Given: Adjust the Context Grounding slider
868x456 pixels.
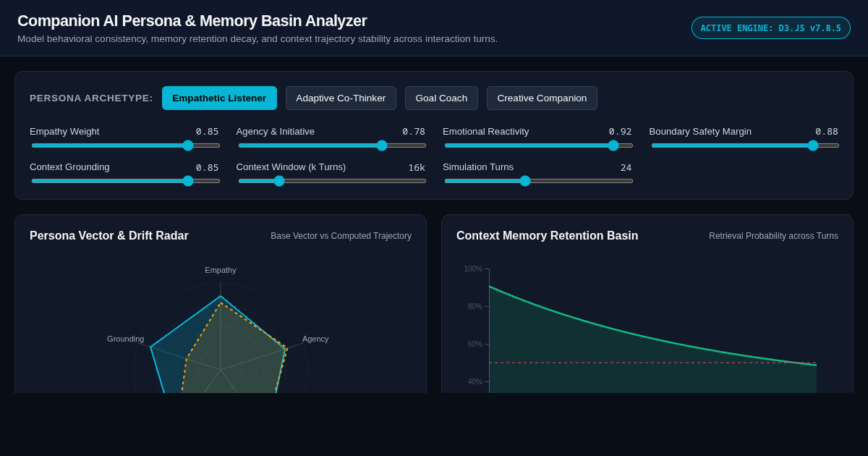Looking at the screenshot, I should (126, 181).
